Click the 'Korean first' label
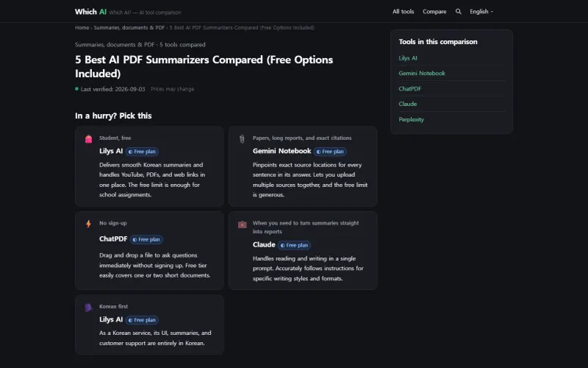Screen dimensions: 588x368 [114, 306]
